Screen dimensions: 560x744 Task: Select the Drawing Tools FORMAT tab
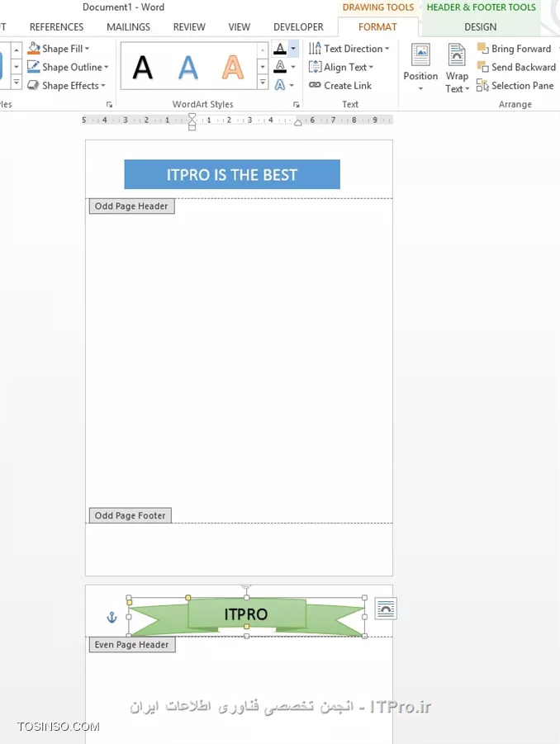tap(377, 27)
